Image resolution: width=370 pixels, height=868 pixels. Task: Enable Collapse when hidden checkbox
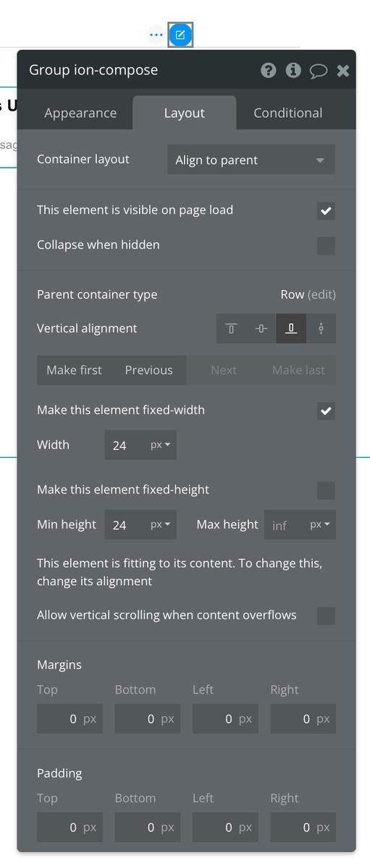tap(326, 245)
